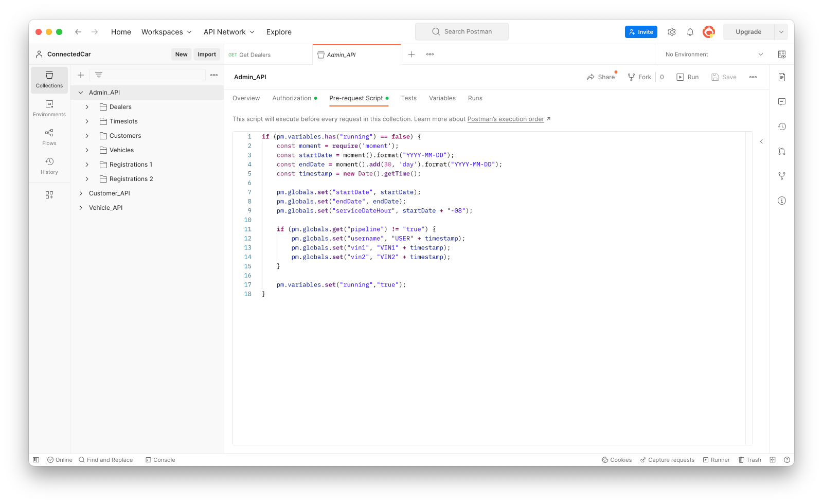Image resolution: width=823 pixels, height=504 pixels.
Task: Open a new tab with plus
Action: click(411, 54)
